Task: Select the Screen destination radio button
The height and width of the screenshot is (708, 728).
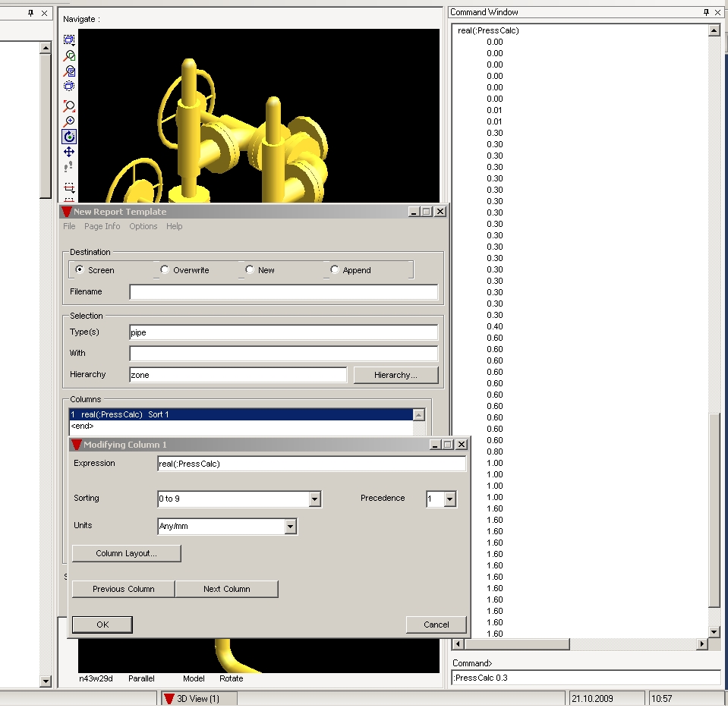Action: 80,269
